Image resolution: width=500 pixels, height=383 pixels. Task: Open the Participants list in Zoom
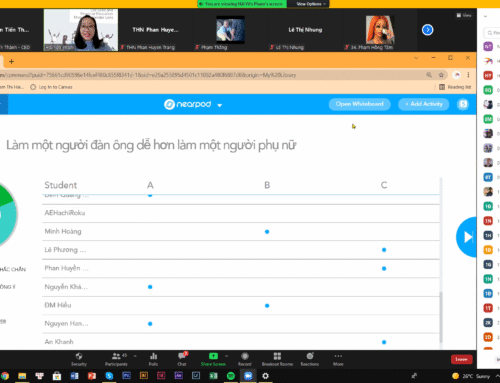click(x=116, y=359)
